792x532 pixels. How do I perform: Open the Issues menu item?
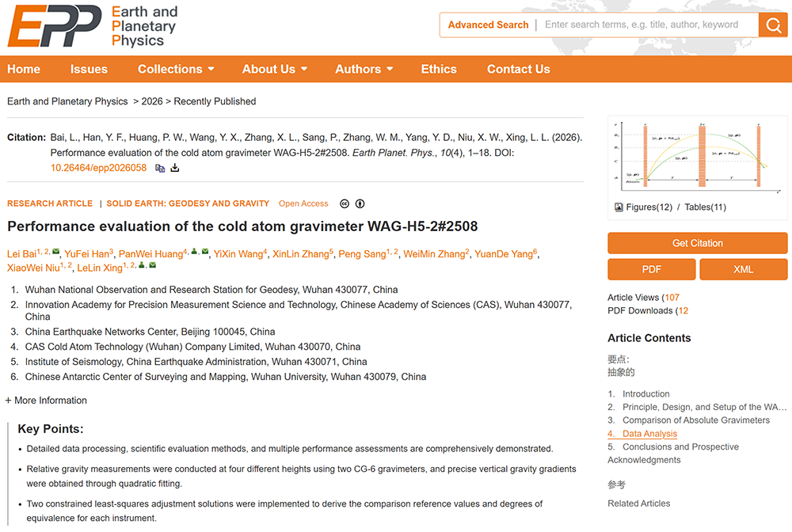pos(89,69)
